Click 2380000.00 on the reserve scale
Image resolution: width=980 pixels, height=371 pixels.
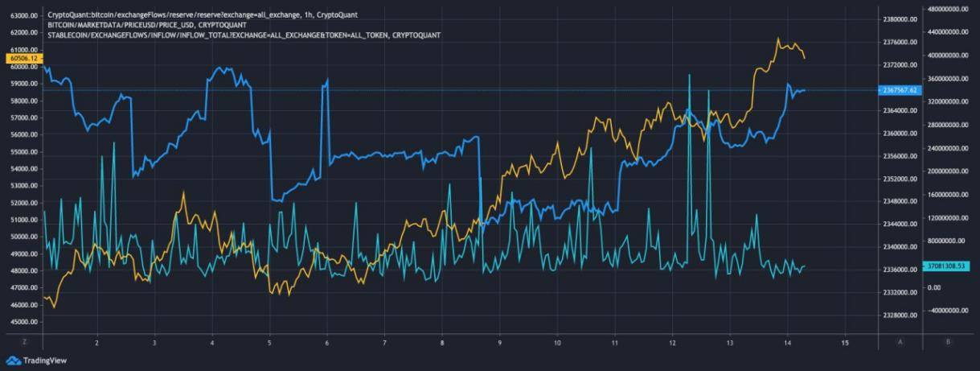900,19
